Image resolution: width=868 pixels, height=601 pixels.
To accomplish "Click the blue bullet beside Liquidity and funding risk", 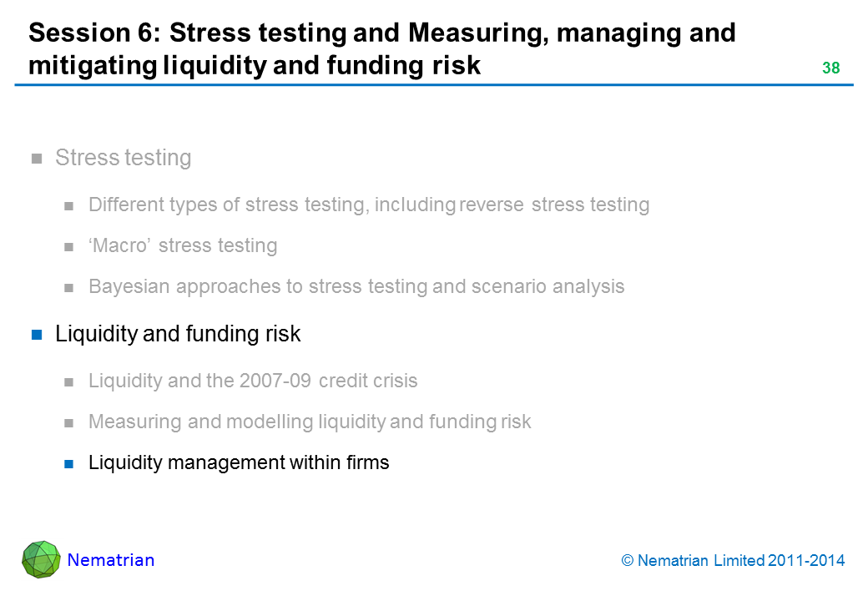I will pyautogui.click(x=37, y=336).
